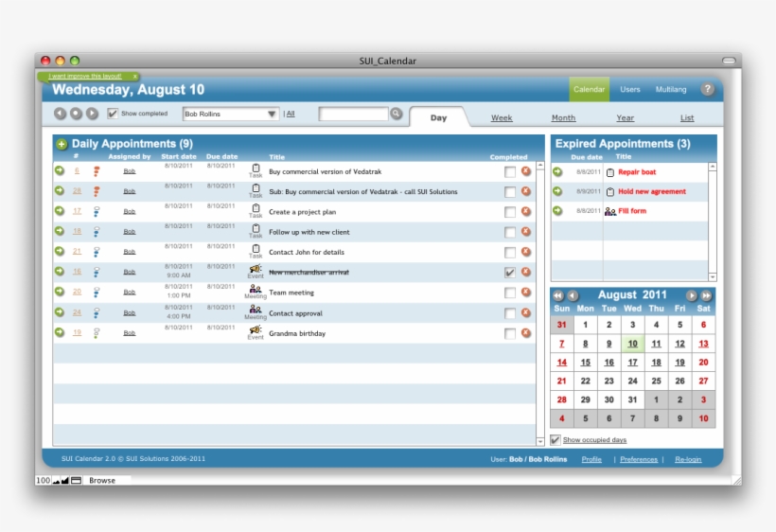
Task: Open the help question mark icon
Action: (708, 89)
